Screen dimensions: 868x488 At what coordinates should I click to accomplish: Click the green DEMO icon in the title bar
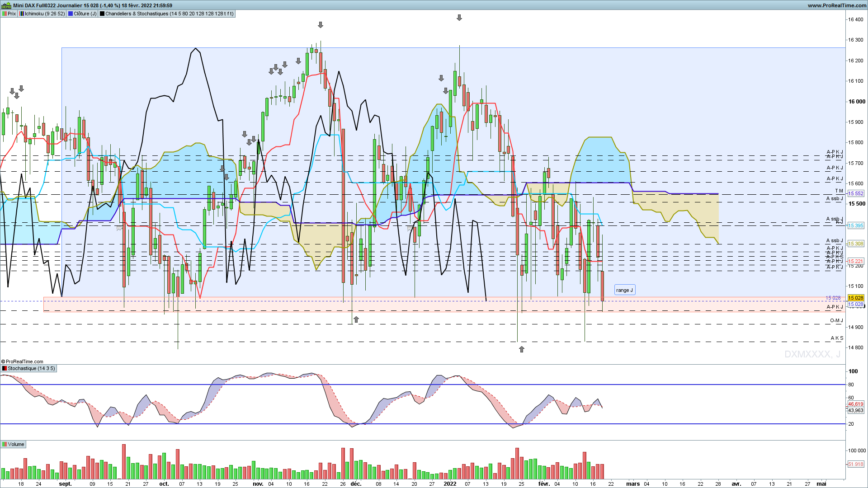point(6,5)
